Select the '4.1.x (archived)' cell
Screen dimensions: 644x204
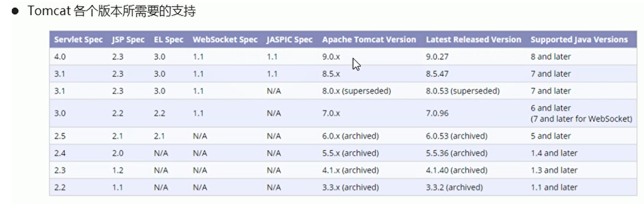point(350,170)
